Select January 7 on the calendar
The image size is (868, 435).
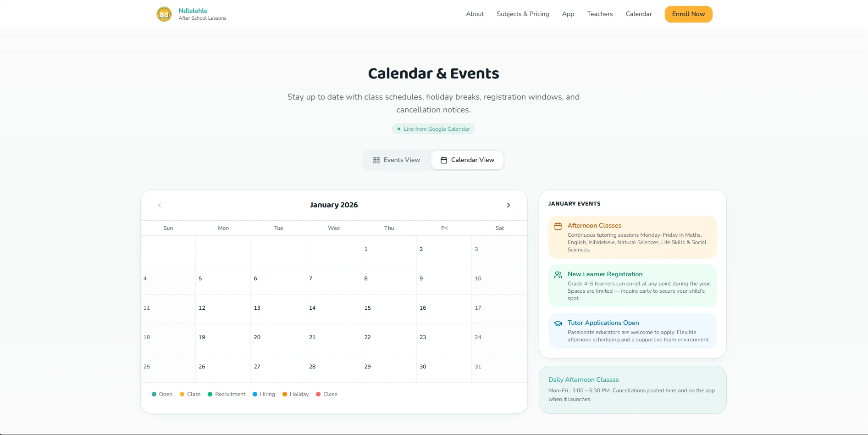pos(333,280)
